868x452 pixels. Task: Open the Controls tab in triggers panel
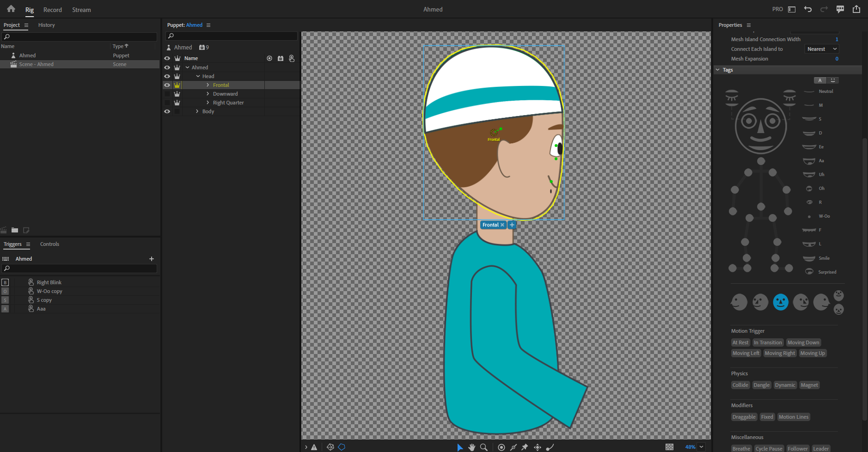[49, 244]
